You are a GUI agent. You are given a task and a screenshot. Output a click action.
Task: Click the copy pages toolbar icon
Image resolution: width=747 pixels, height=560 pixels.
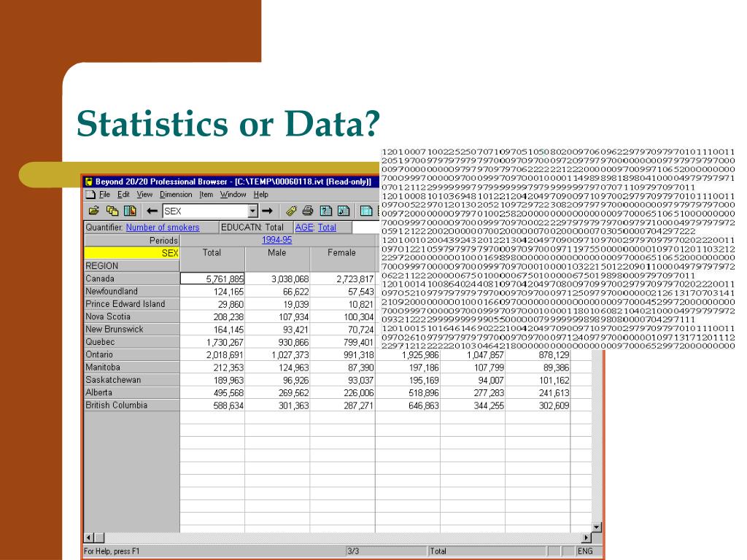(x=112, y=211)
